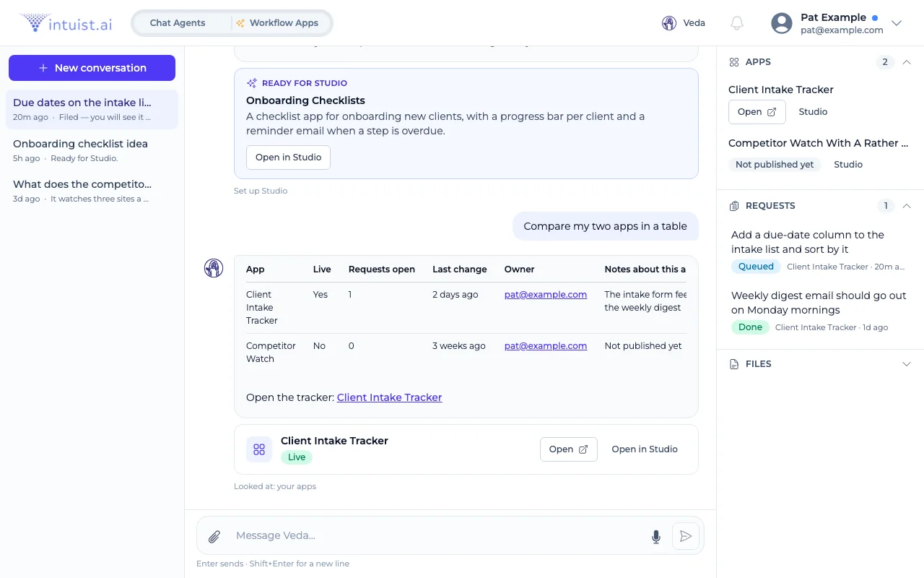
Task: Collapse the Apps section
Action: tap(907, 62)
